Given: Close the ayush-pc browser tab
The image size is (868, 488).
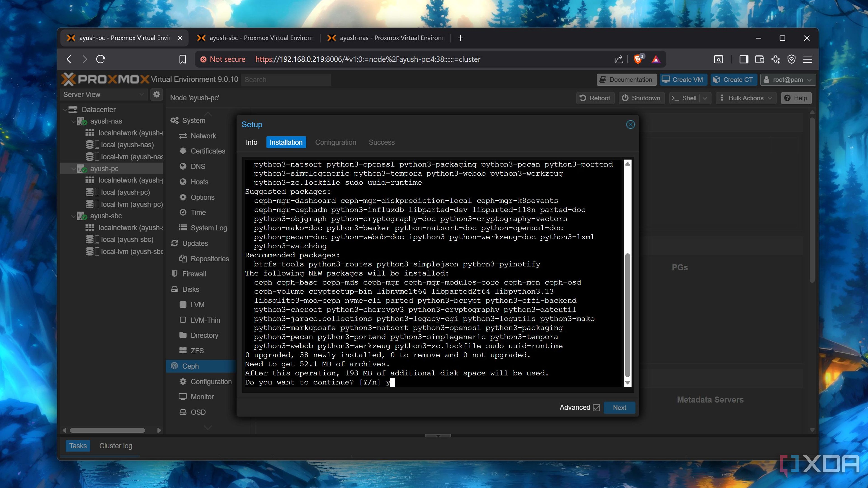Looking at the screenshot, I should point(180,38).
